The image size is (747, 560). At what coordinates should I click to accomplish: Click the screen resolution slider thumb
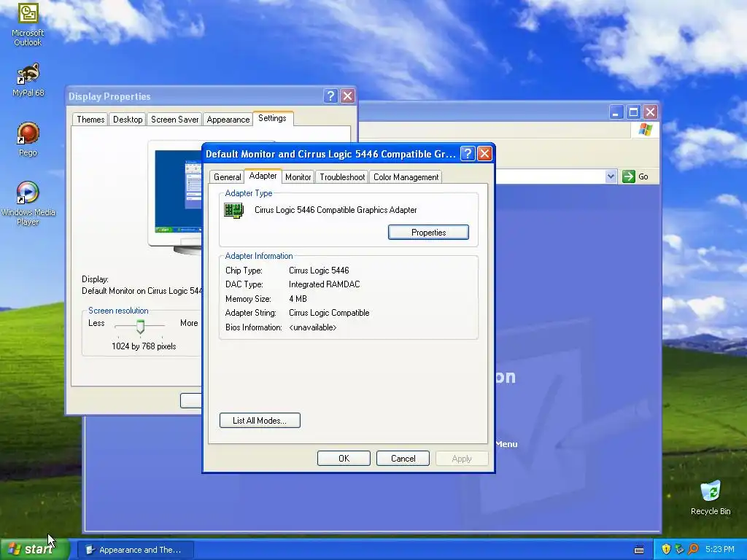140,327
